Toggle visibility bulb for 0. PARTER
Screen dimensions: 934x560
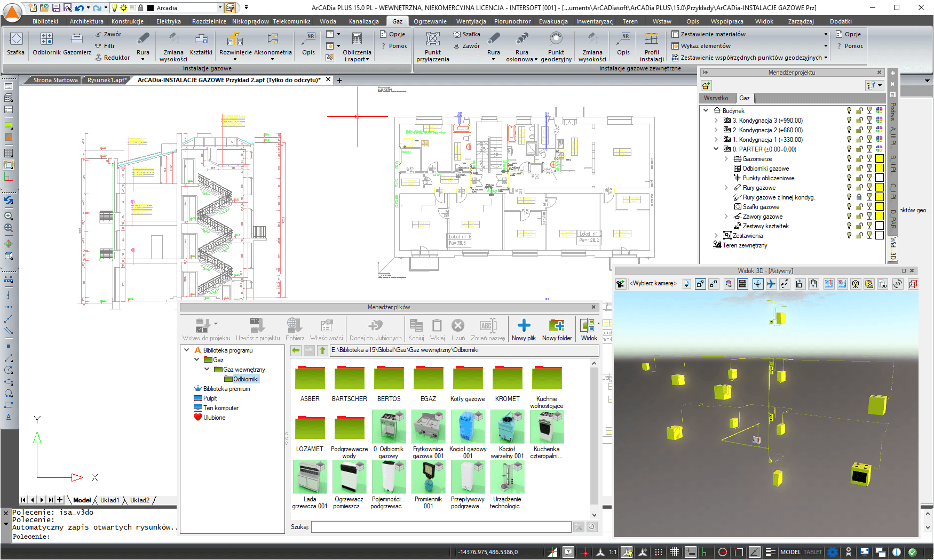[x=849, y=149]
